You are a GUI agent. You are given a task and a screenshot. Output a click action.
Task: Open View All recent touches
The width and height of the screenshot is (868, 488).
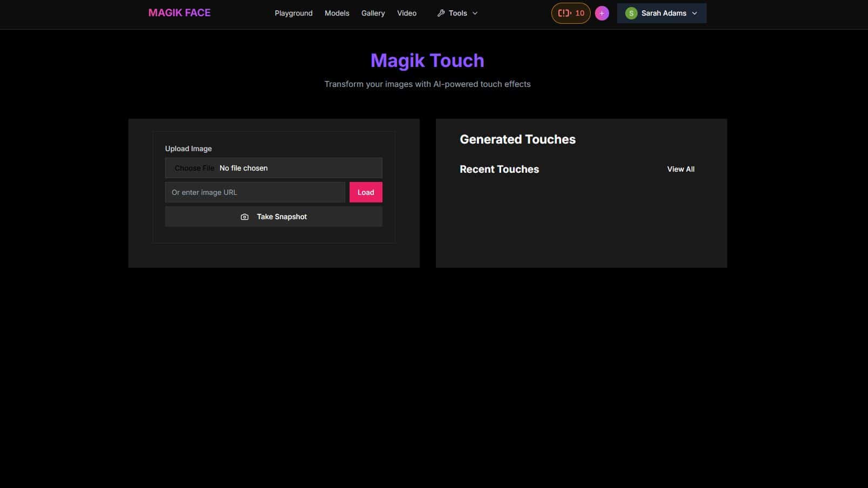pyautogui.click(x=681, y=169)
